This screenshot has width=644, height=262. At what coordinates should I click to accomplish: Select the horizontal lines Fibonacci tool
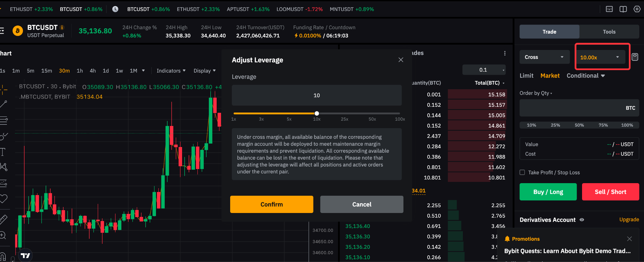[x=3, y=120]
